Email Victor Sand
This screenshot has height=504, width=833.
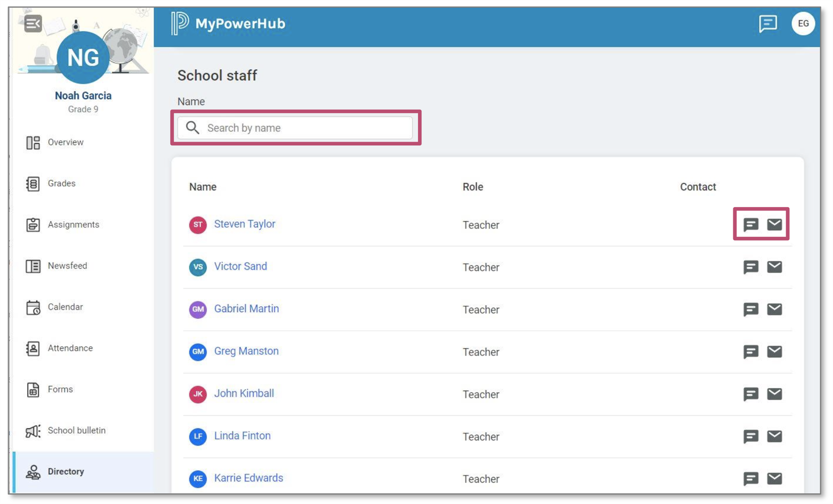(x=774, y=267)
